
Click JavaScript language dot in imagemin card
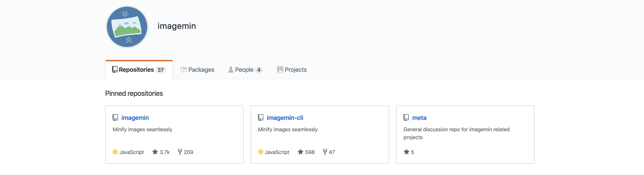coord(115,152)
